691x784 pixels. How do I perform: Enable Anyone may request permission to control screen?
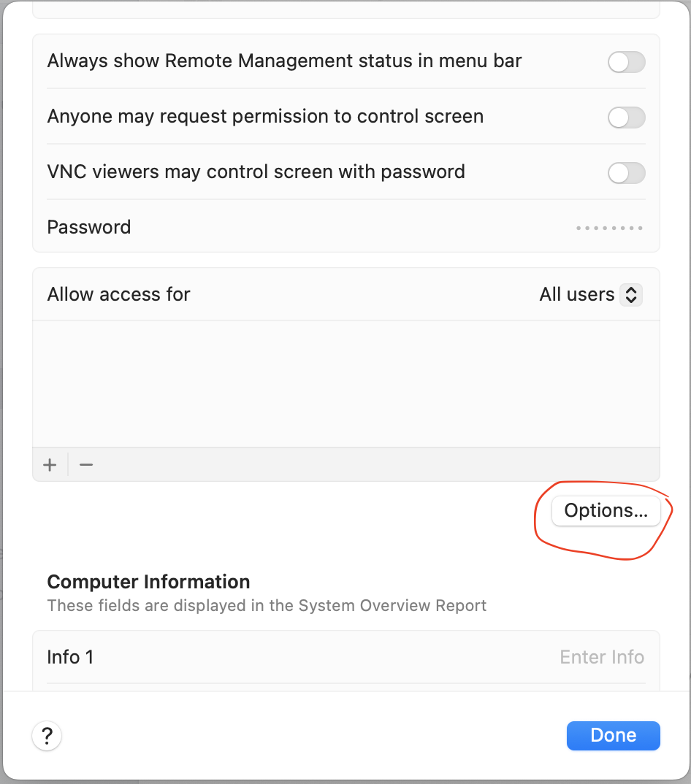(626, 118)
